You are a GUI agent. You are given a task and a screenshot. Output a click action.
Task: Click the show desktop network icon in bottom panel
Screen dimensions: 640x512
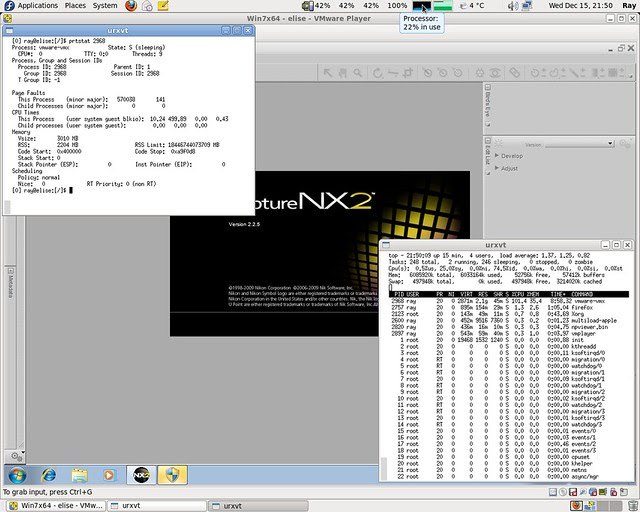coord(590,506)
